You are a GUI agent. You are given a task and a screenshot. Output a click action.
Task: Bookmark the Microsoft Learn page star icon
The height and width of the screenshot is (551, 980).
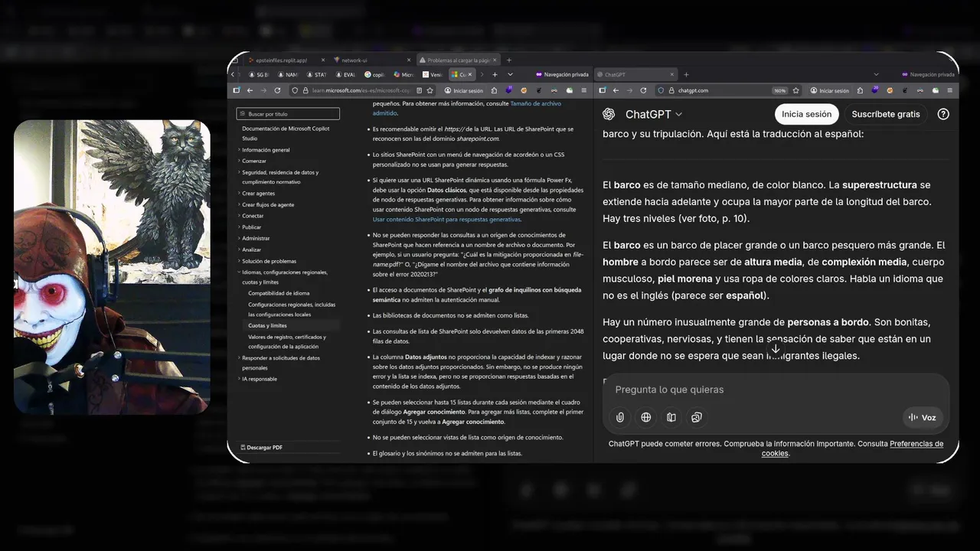tap(430, 90)
